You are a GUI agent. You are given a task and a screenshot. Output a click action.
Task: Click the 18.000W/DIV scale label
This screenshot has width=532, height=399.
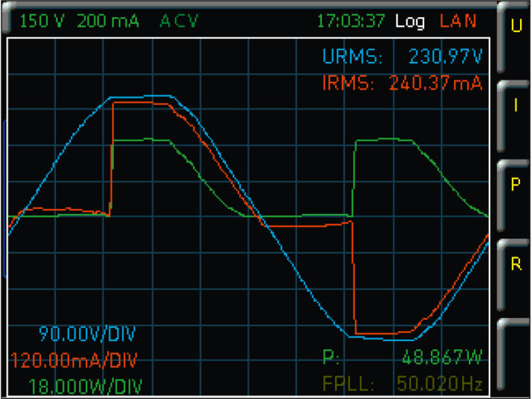[86, 386]
